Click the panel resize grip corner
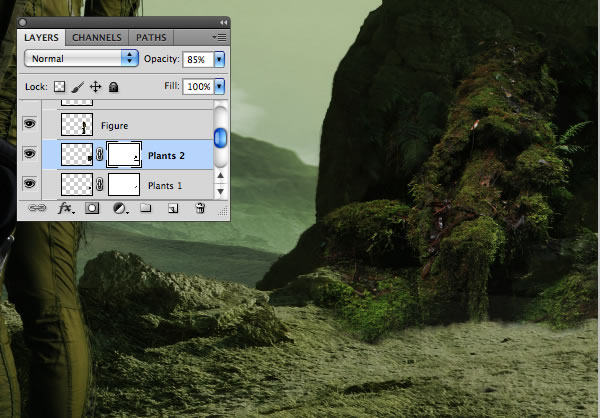Viewport: 600px width, 418px height. 224,211
